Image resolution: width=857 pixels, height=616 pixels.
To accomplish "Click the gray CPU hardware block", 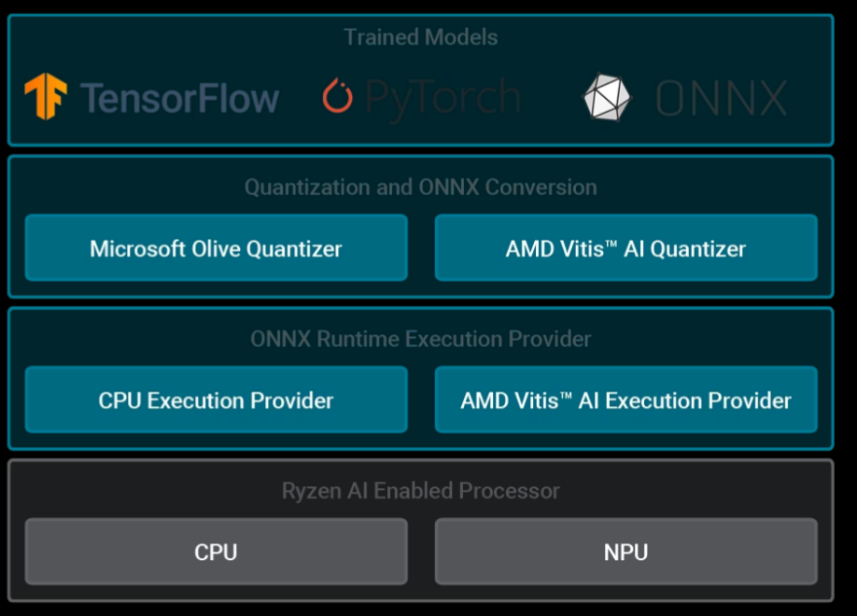I will click(217, 552).
